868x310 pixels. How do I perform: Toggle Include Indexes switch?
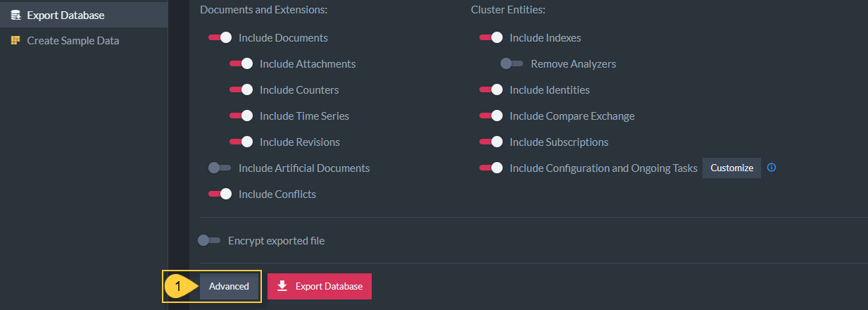[x=491, y=38]
